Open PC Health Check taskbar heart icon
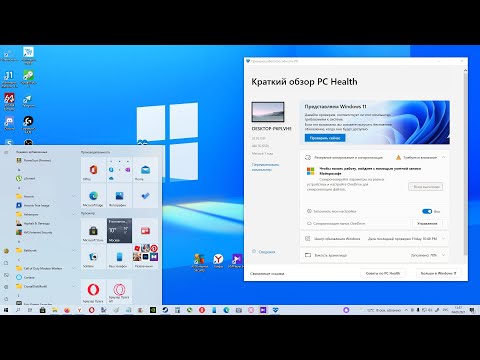This screenshot has width=480, height=360. click(275, 310)
